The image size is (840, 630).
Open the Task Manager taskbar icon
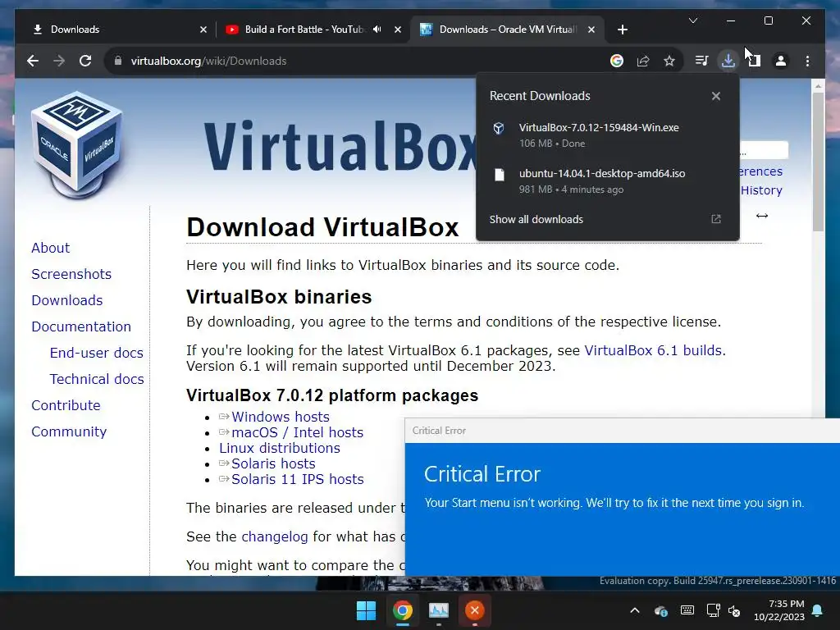click(x=439, y=610)
